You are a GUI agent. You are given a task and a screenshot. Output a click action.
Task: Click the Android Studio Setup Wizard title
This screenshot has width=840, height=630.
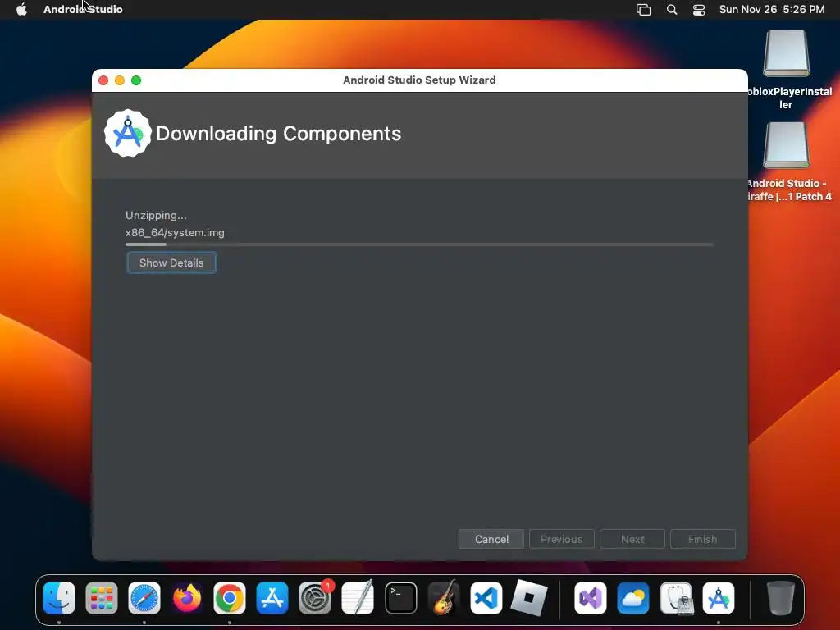click(419, 80)
